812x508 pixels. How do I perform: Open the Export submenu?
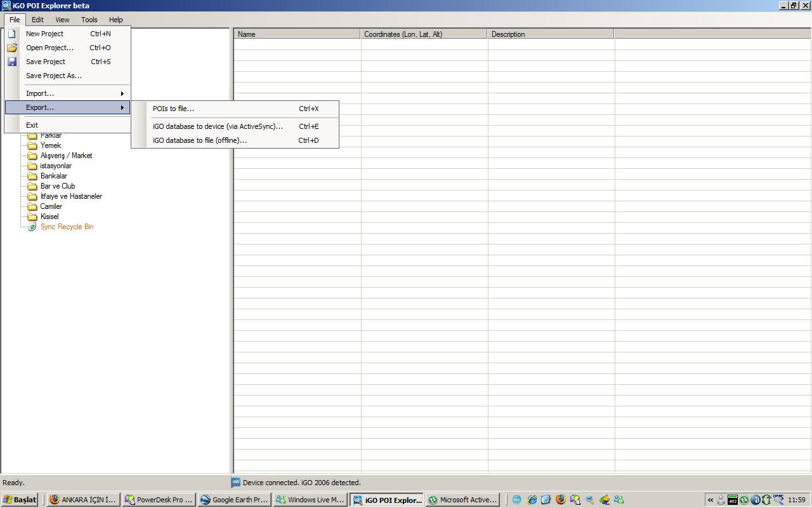(x=67, y=107)
